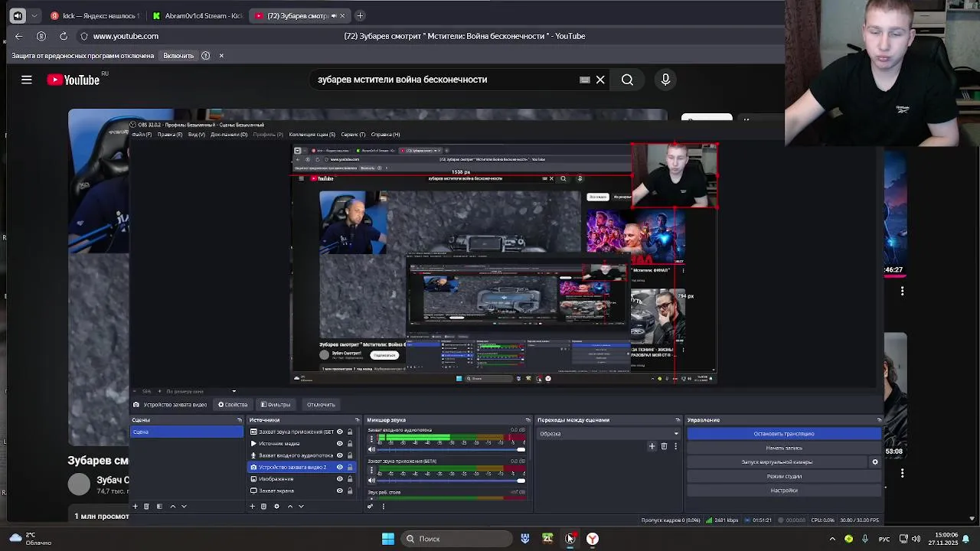Undock the Микшер звука panel

(528, 420)
